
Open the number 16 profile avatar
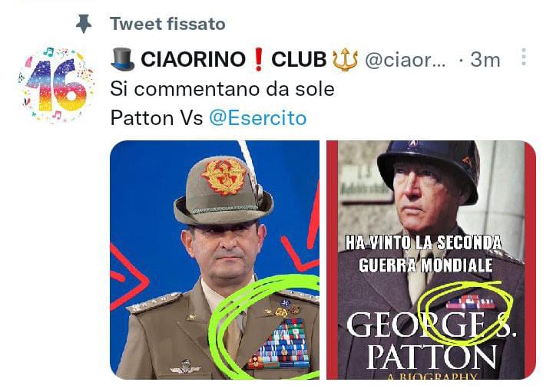56,85
